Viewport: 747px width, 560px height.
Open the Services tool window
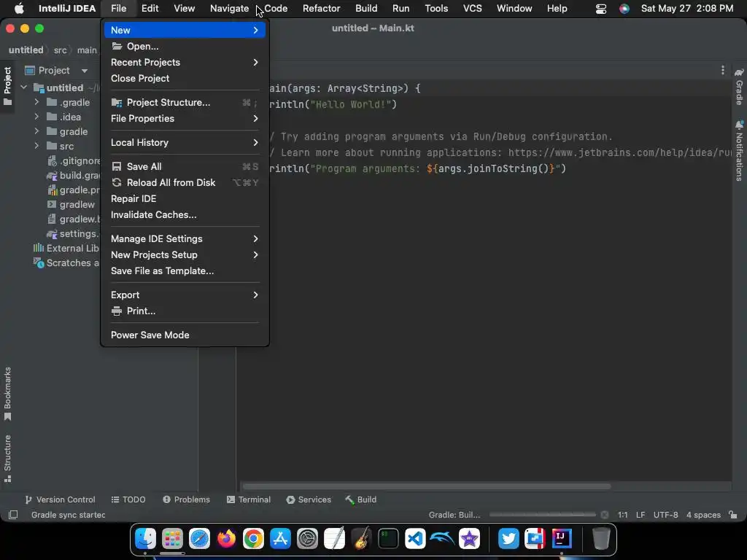[309, 499]
